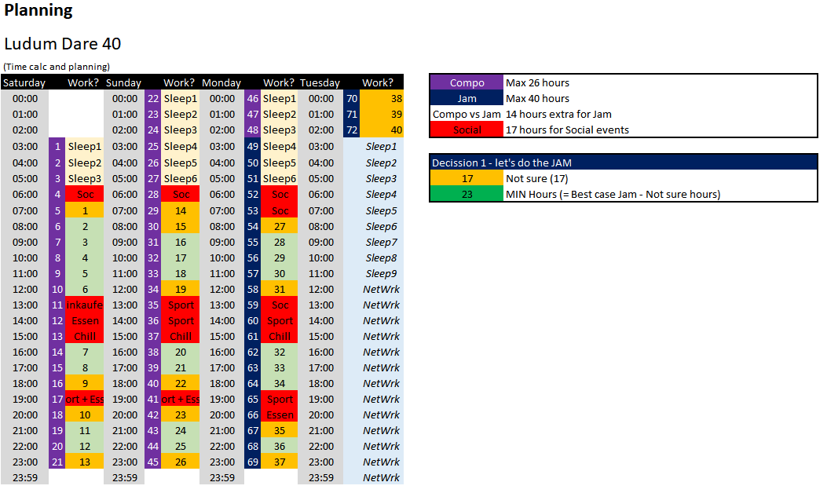This screenshot has width=838, height=504.
Task: Click Sunday's 15:00 "Chill" cell
Action: point(181,336)
